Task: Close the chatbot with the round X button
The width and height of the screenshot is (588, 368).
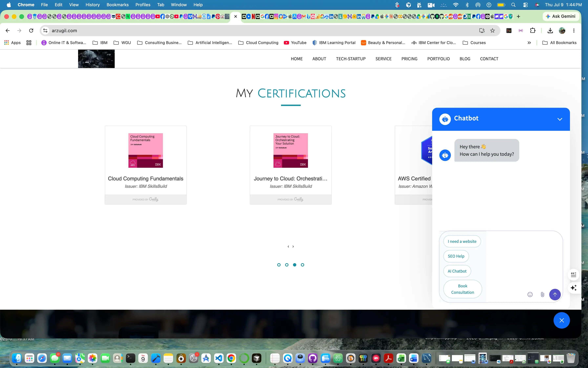Action: pos(562,320)
